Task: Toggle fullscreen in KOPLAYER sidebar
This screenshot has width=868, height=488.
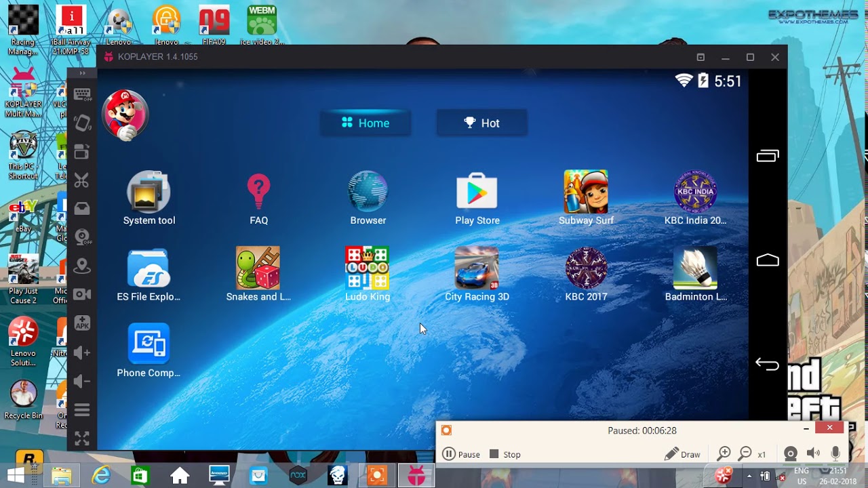Action: pos(82,439)
